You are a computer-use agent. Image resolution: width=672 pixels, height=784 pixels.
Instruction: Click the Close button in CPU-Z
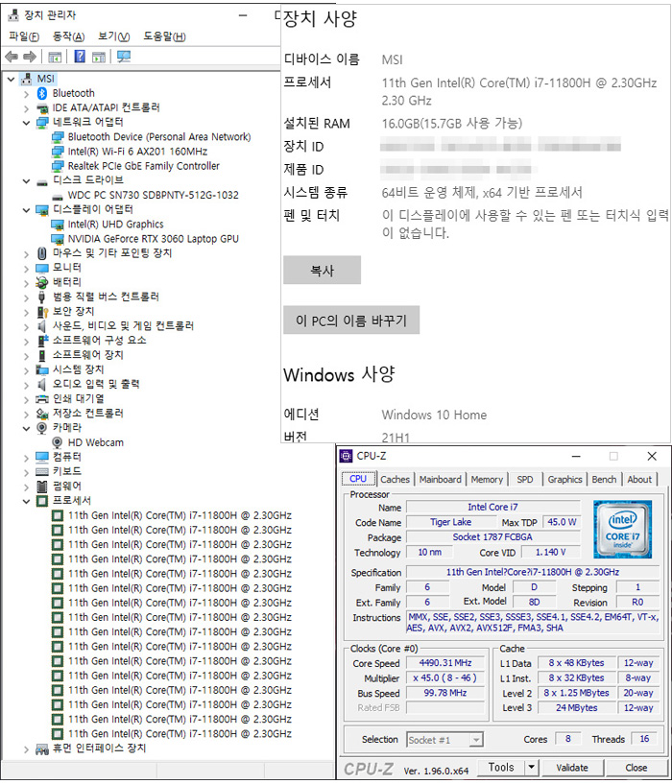click(x=636, y=767)
